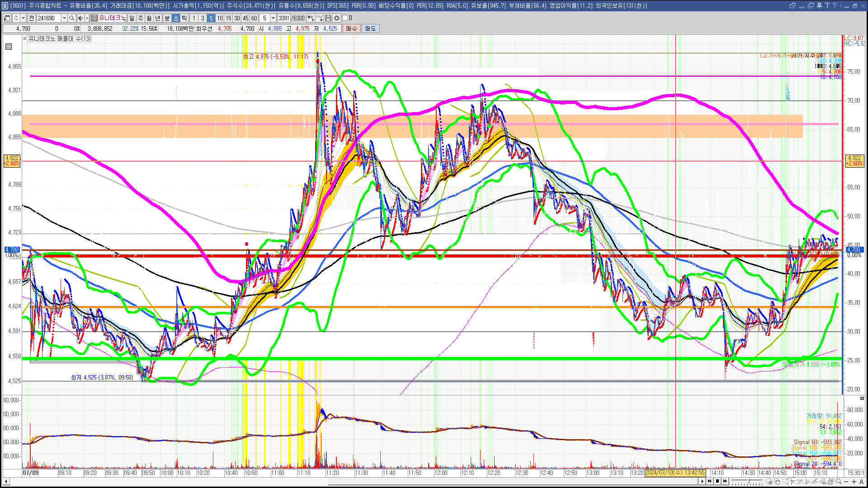The image size is (868, 488).
Task: Expand the interval value 5 dropdown
Action: coord(273,18)
